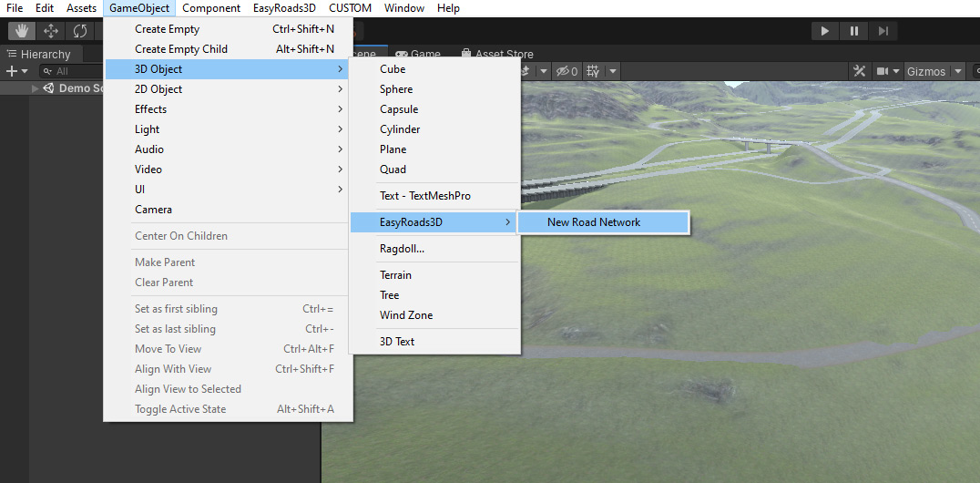Image resolution: width=980 pixels, height=483 pixels.
Task: Open the Scene camera settings icon
Action: coord(882,71)
